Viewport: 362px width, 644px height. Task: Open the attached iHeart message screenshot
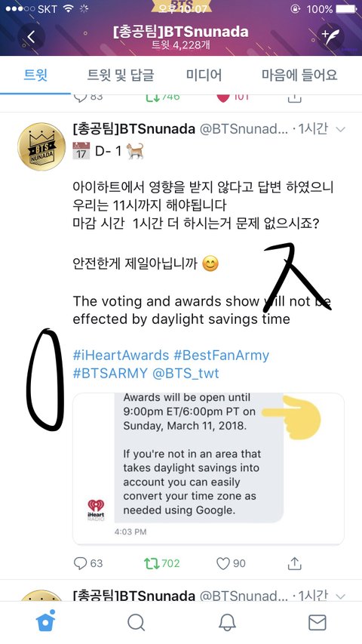[x=208, y=468]
